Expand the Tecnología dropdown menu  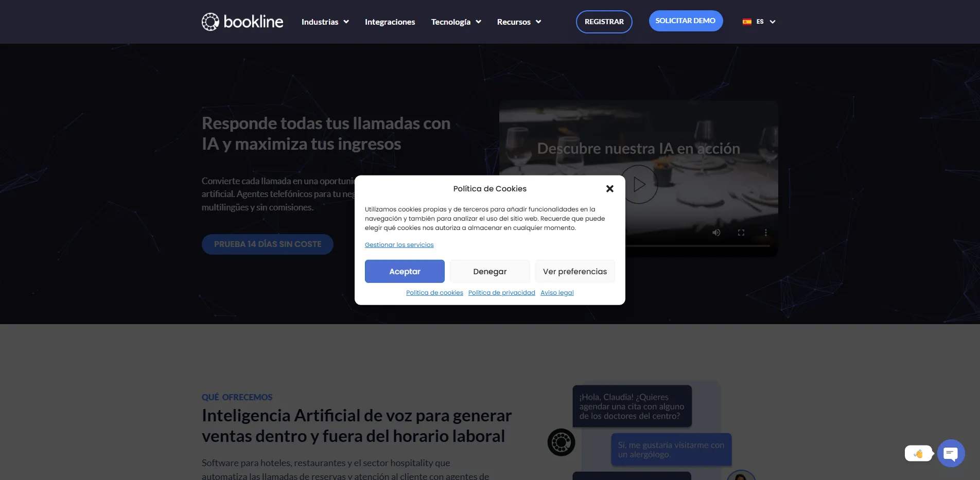pyautogui.click(x=456, y=22)
